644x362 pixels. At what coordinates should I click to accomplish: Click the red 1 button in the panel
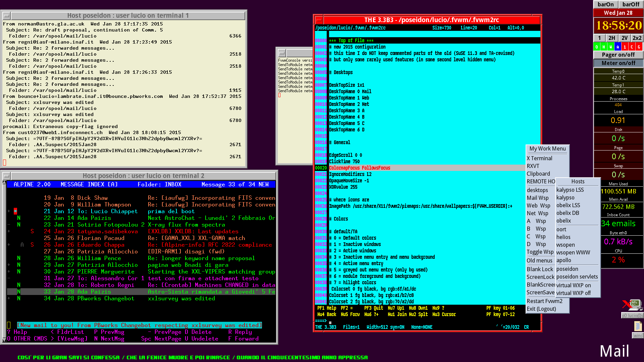(625, 47)
